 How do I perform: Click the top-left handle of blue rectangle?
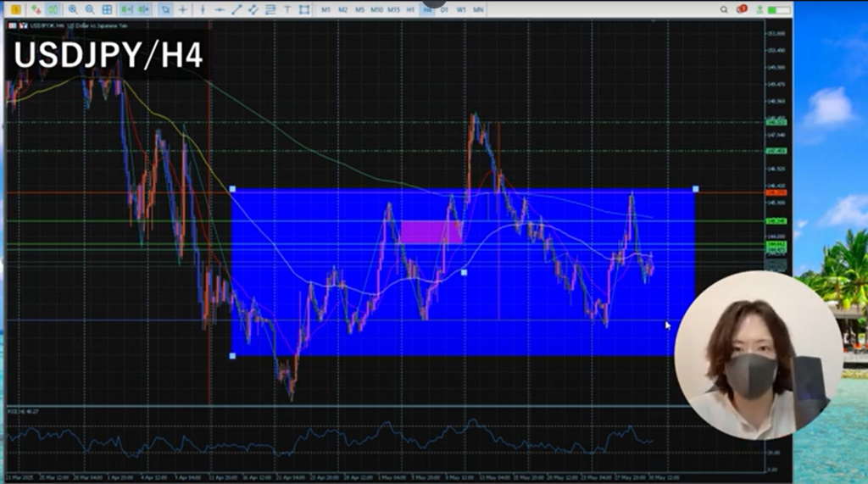pyautogui.click(x=232, y=189)
